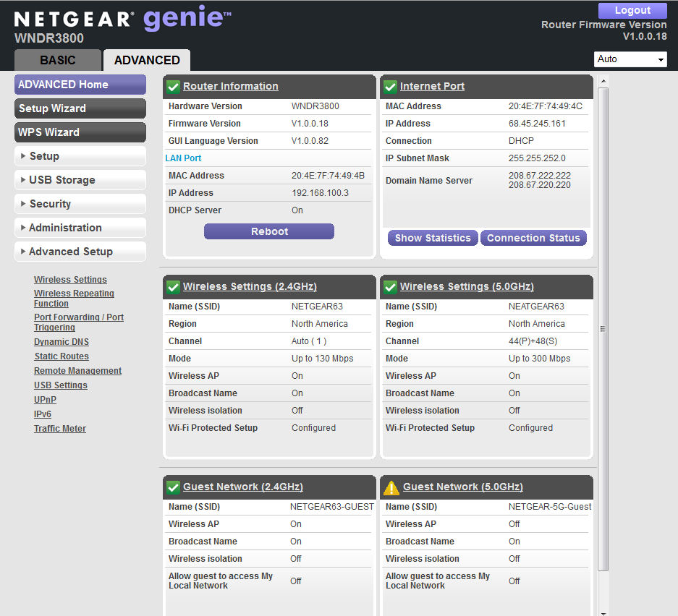The height and width of the screenshot is (616, 678).
Task: Click the DNS value 208.67.222.222
Action: tap(540, 176)
